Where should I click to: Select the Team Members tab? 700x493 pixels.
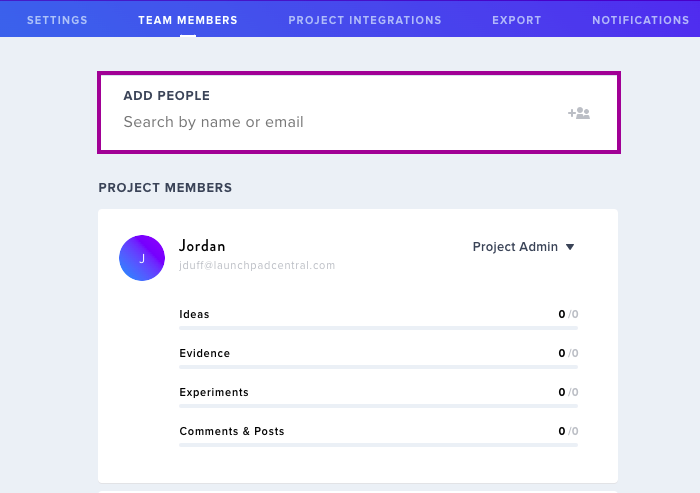click(188, 20)
